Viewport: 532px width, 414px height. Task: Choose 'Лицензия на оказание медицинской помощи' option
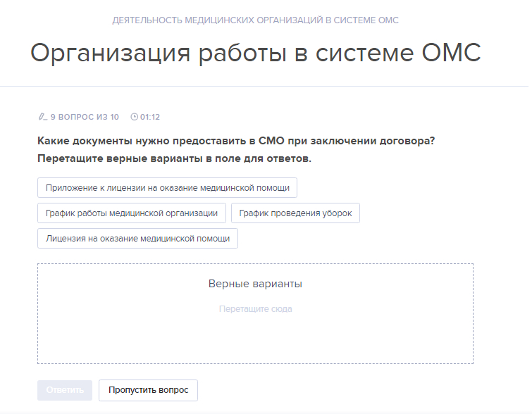click(137, 239)
